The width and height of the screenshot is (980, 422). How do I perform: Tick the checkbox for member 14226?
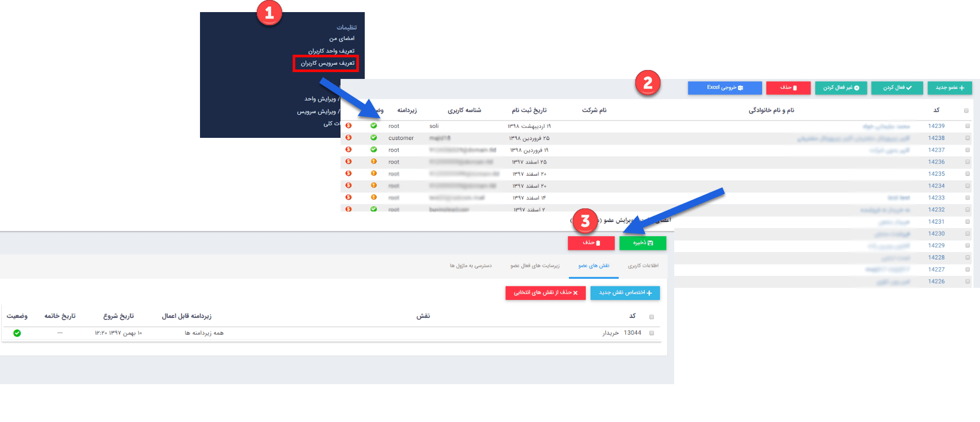click(x=967, y=282)
